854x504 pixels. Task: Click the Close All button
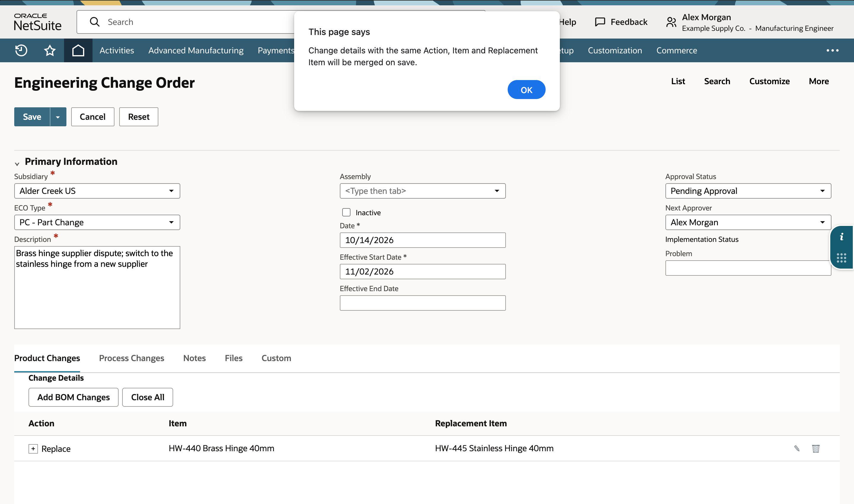147,397
